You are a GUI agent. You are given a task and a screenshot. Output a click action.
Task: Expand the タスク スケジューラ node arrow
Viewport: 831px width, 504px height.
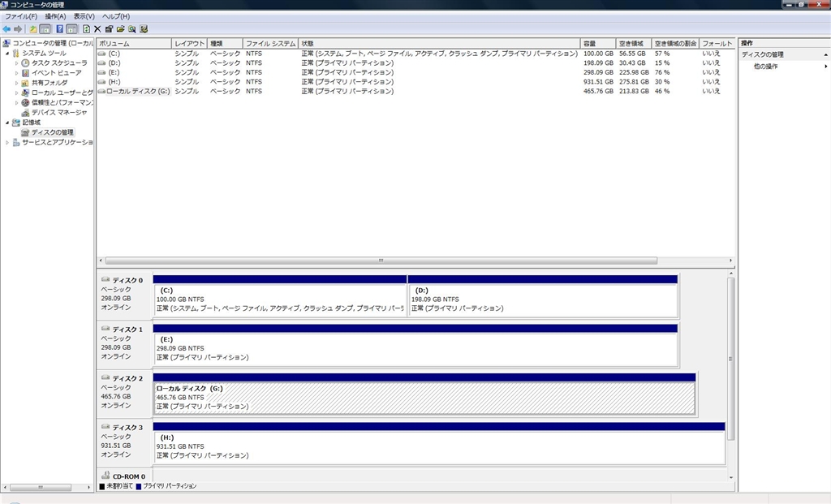click(16, 63)
